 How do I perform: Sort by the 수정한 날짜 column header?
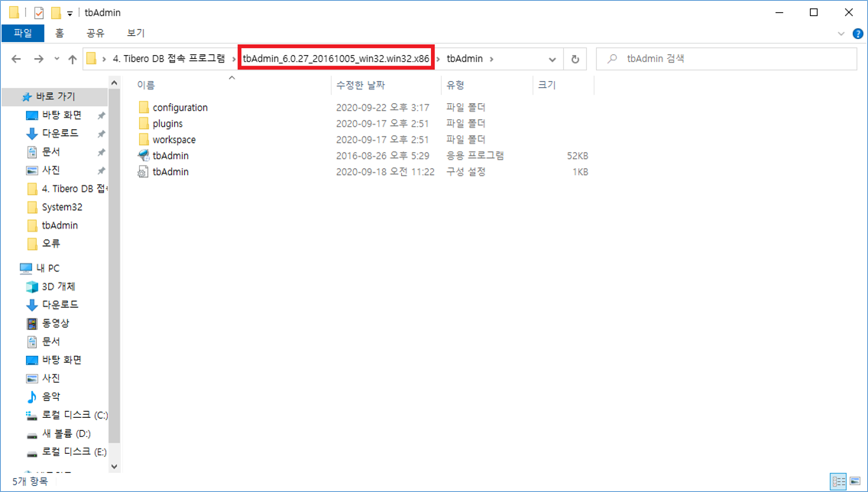pyautogui.click(x=361, y=86)
